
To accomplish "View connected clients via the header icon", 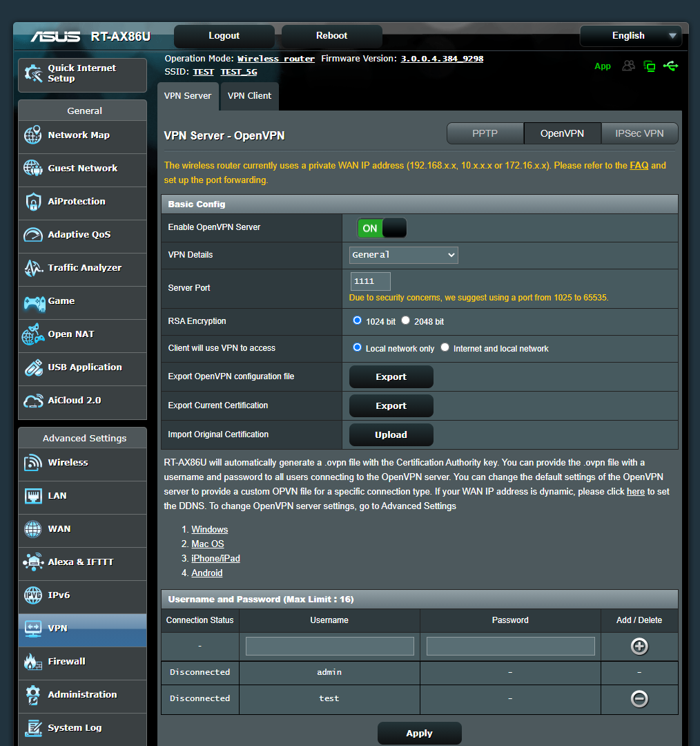I will 628,66.
